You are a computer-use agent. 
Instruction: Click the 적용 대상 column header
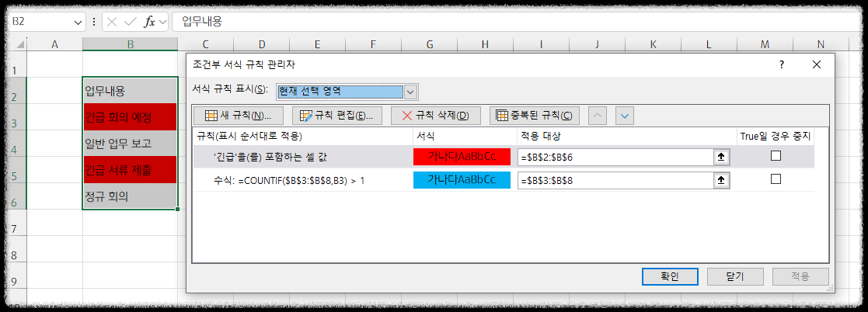[x=627, y=136]
